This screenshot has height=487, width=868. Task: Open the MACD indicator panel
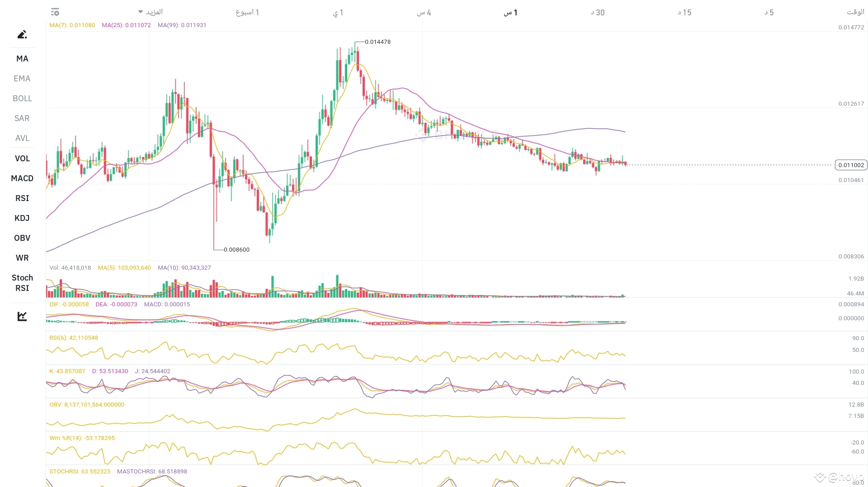(22, 178)
